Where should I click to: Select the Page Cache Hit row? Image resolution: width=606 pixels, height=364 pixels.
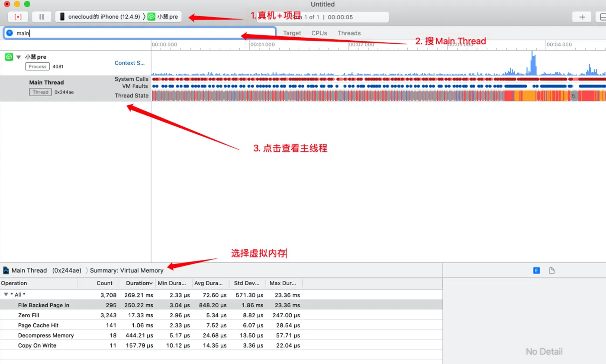[221, 325]
